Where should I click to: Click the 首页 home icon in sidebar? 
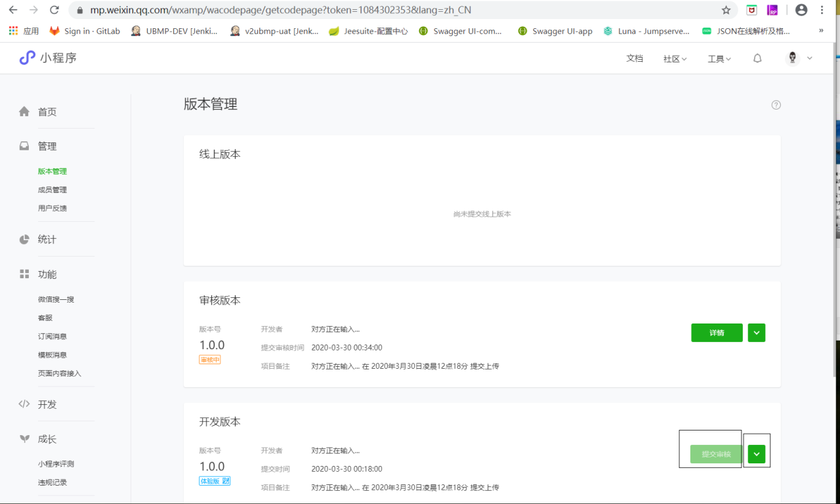[x=24, y=112]
